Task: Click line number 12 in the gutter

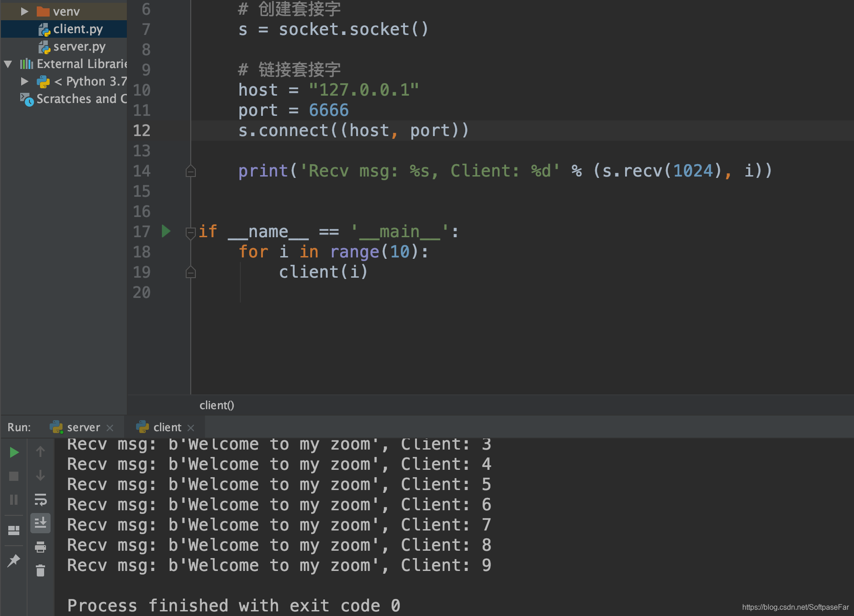Action: click(x=142, y=131)
